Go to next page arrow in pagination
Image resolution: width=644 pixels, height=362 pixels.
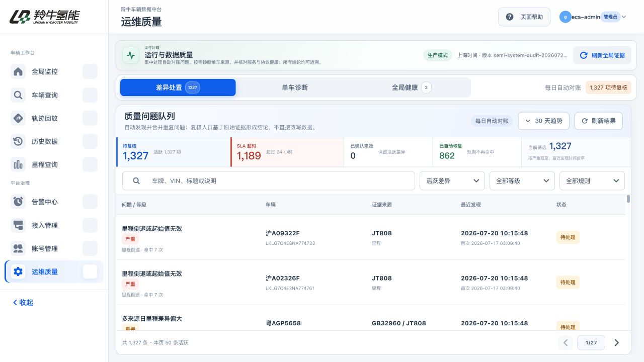617,342
